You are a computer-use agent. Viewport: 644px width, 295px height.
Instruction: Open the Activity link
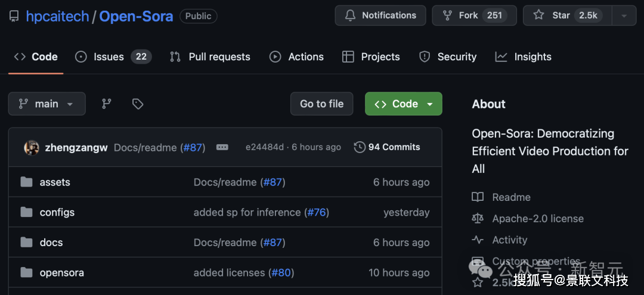(x=510, y=240)
